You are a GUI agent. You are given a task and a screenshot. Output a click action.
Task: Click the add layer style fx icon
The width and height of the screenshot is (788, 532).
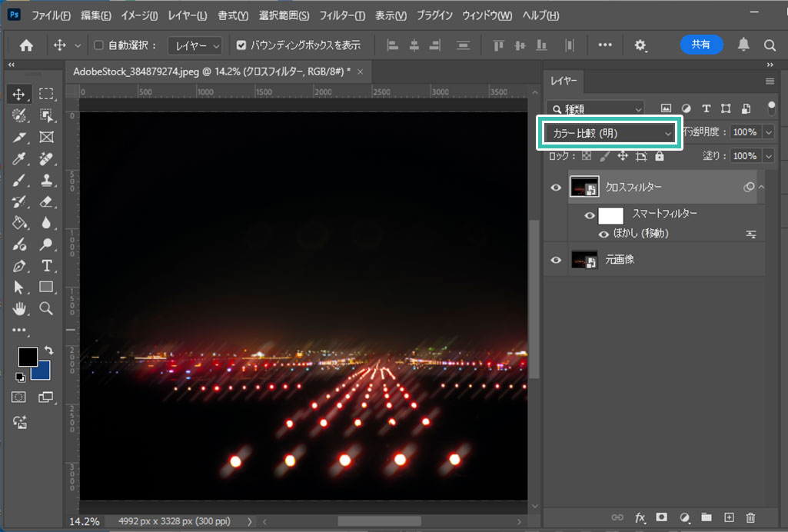(x=640, y=517)
